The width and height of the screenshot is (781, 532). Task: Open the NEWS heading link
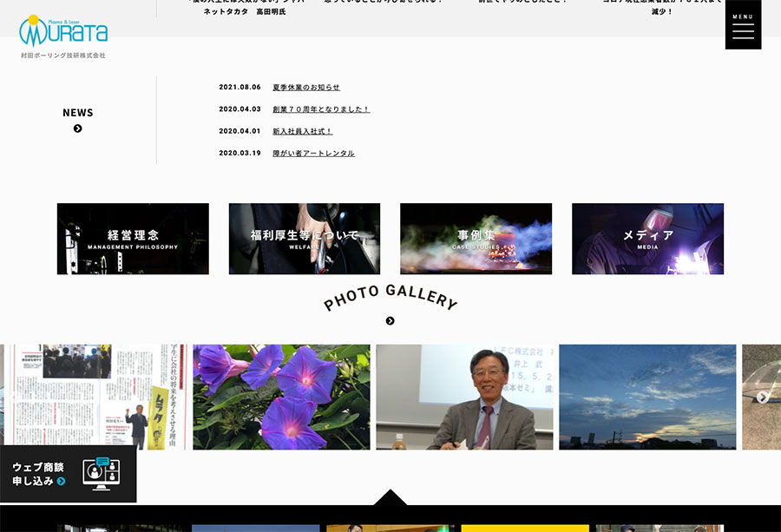point(78,113)
